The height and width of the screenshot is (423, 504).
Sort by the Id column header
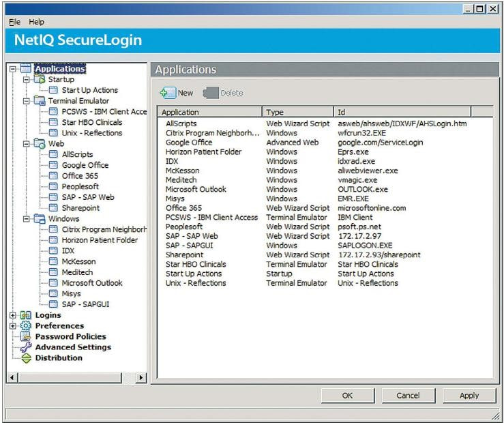pyautogui.click(x=402, y=112)
